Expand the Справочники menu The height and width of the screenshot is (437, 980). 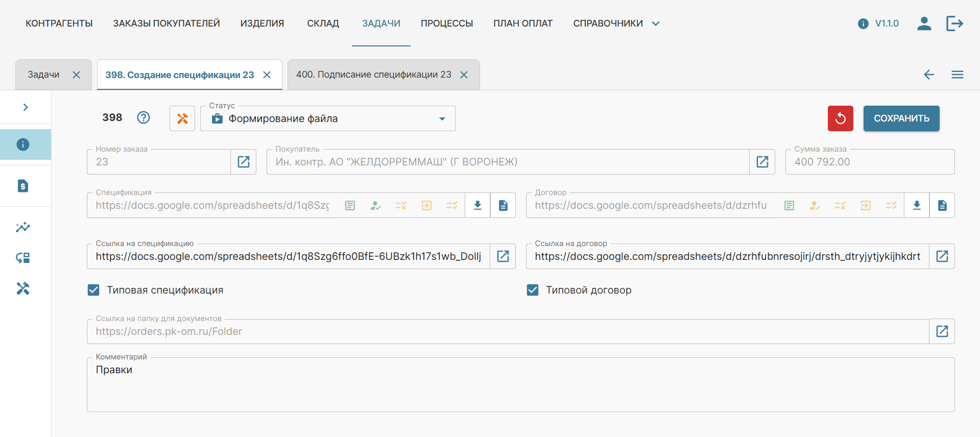coord(615,23)
